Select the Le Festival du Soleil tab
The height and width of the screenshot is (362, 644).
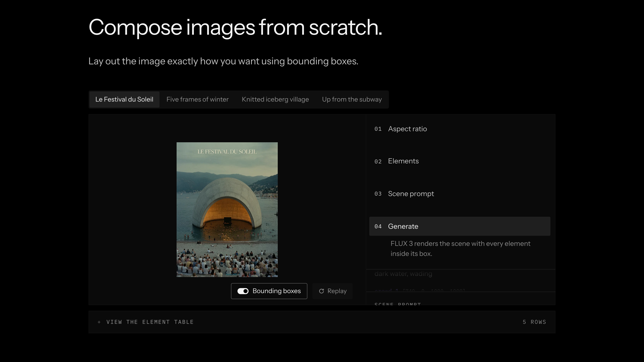point(124,99)
